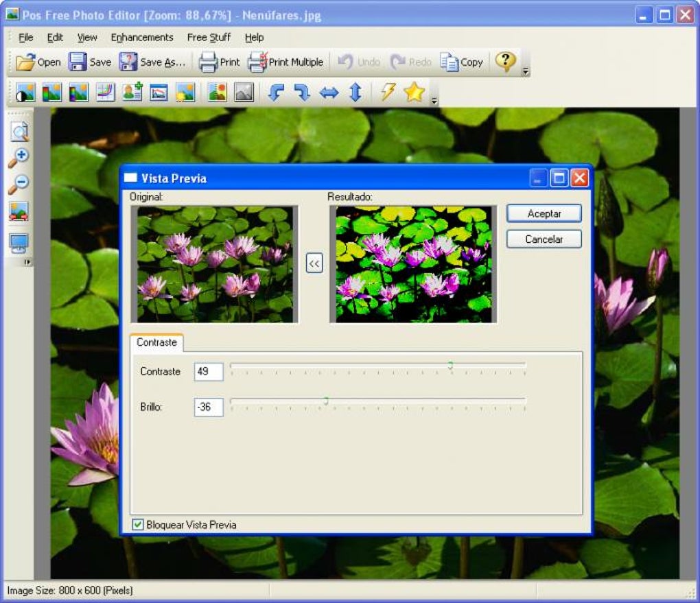
Task: Click the Print toolbar button
Action: [219, 62]
